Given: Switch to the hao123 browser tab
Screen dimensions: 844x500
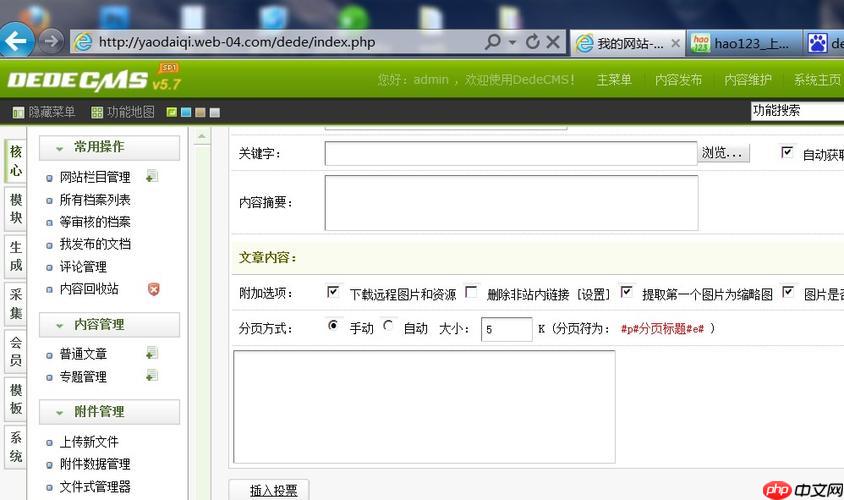Looking at the screenshot, I should (x=744, y=43).
